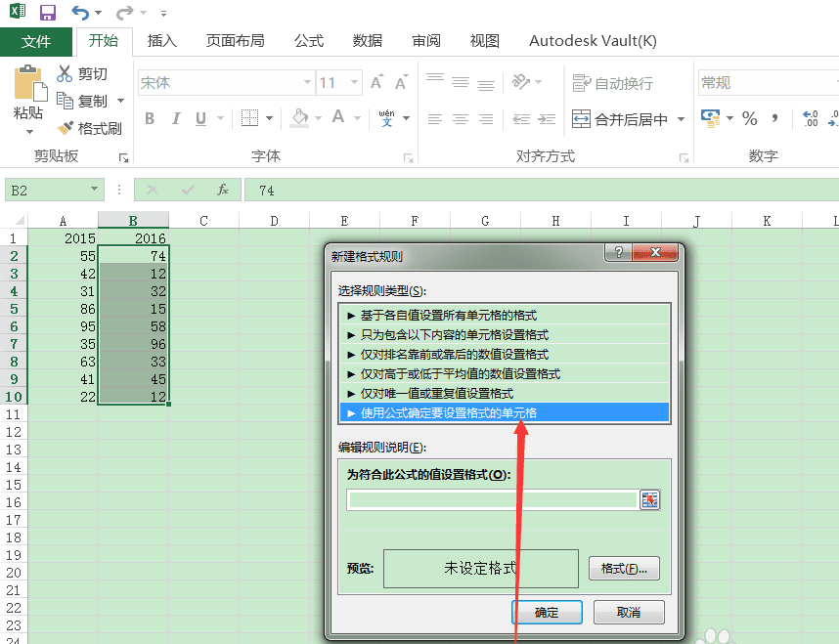The height and width of the screenshot is (644, 839).
Task: Open the Name Box B2 dropdown
Action: coord(94,189)
